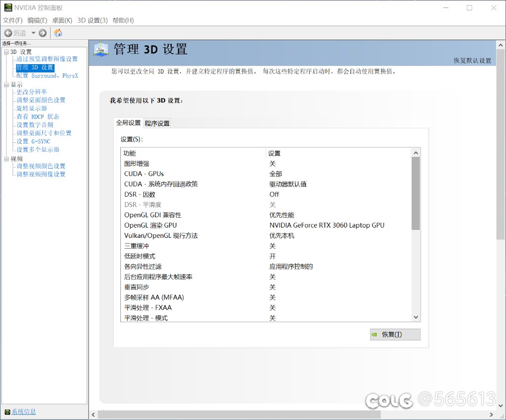Click settings list scrollbar up arrow
Viewport: 506px width, 420px height.
tap(416, 153)
